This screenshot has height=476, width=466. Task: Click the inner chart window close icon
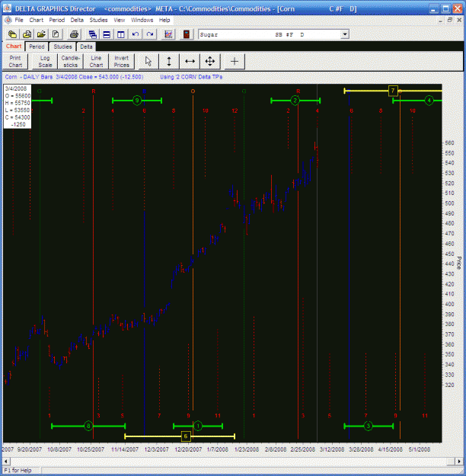pos(459,20)
